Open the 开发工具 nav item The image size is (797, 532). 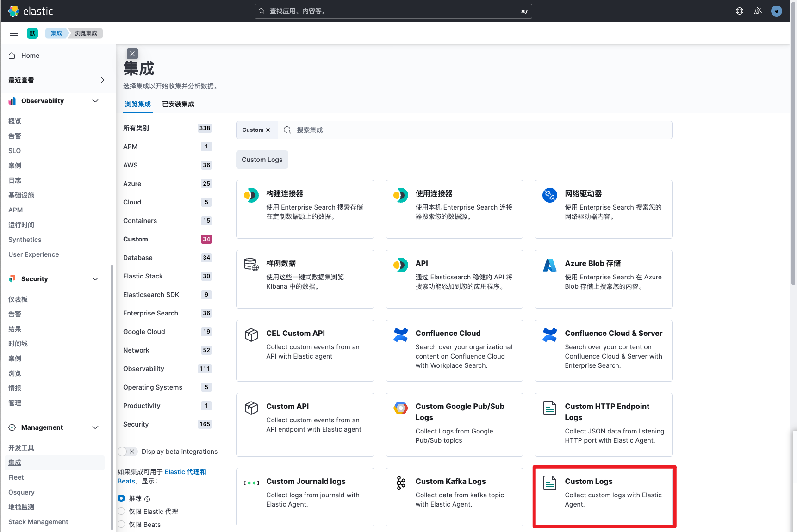coord(21,448)
